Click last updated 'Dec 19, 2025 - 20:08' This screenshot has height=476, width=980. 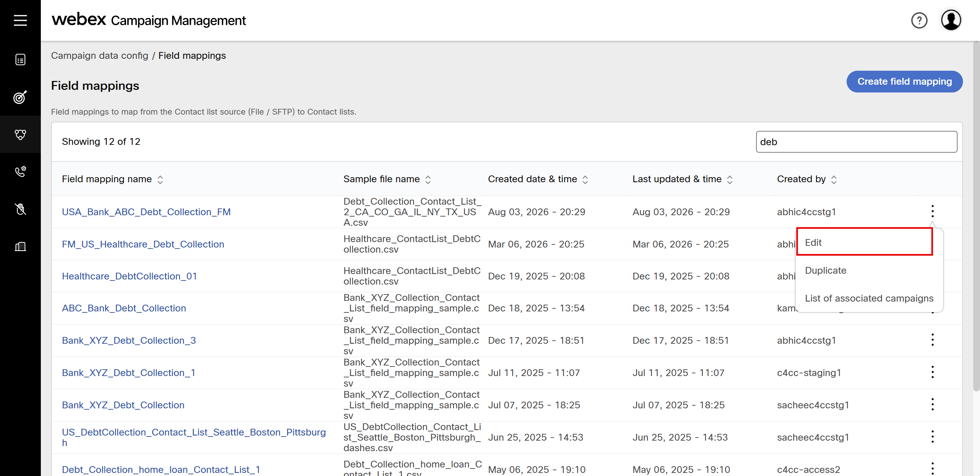click(681, 276)
